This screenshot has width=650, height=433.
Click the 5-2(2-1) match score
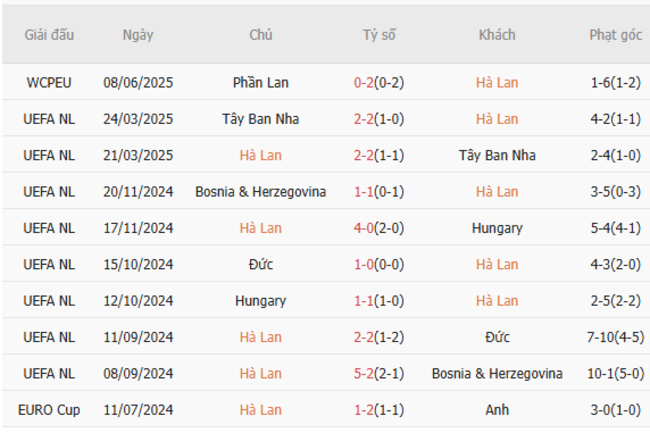379,374
